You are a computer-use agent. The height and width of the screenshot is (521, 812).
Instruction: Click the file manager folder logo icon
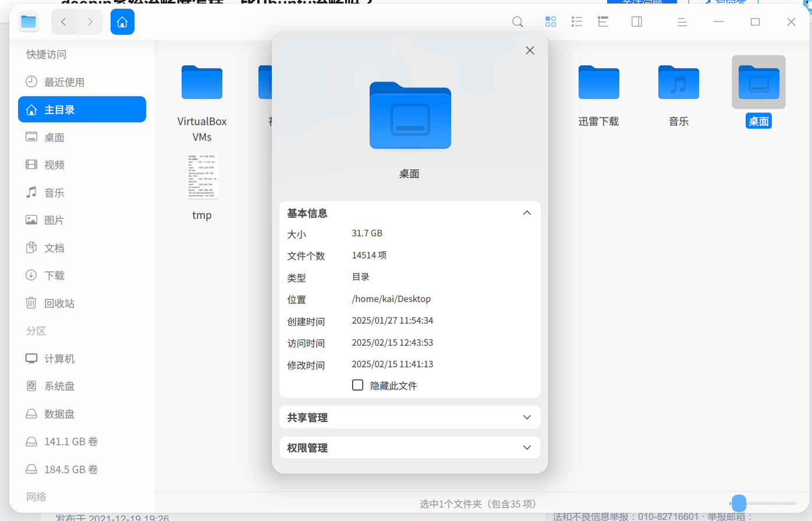[x=29, y=22]
